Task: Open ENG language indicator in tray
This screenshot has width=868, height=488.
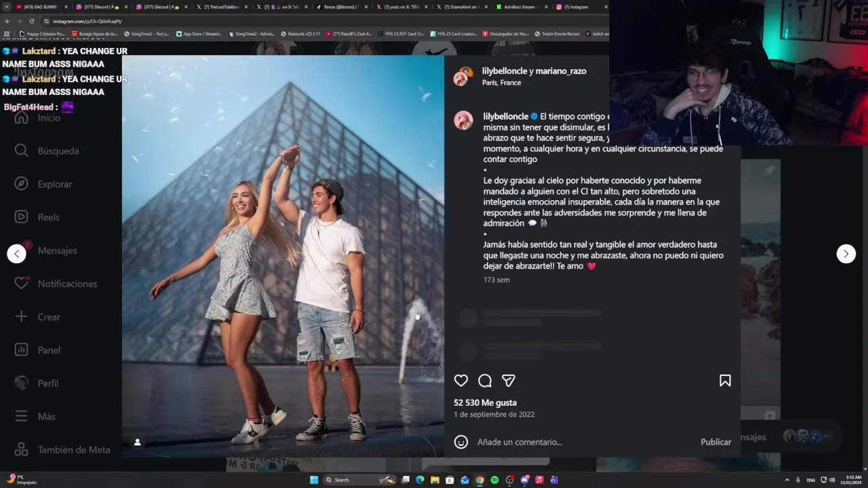Action: point(811,480)
